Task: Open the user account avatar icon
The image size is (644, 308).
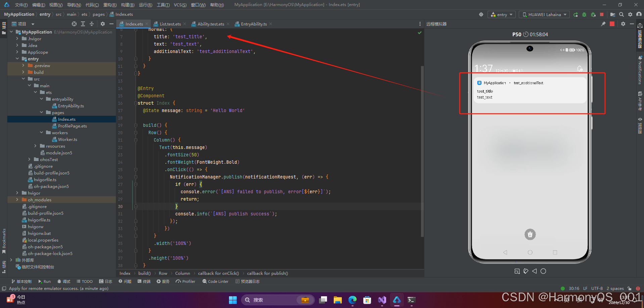Action: coord(639,14)
